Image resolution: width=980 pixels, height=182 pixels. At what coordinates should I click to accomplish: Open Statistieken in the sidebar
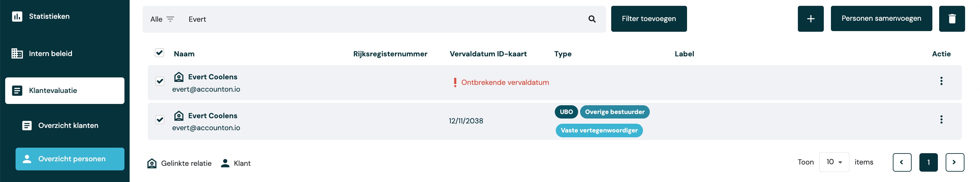click(x=49, y=16)
